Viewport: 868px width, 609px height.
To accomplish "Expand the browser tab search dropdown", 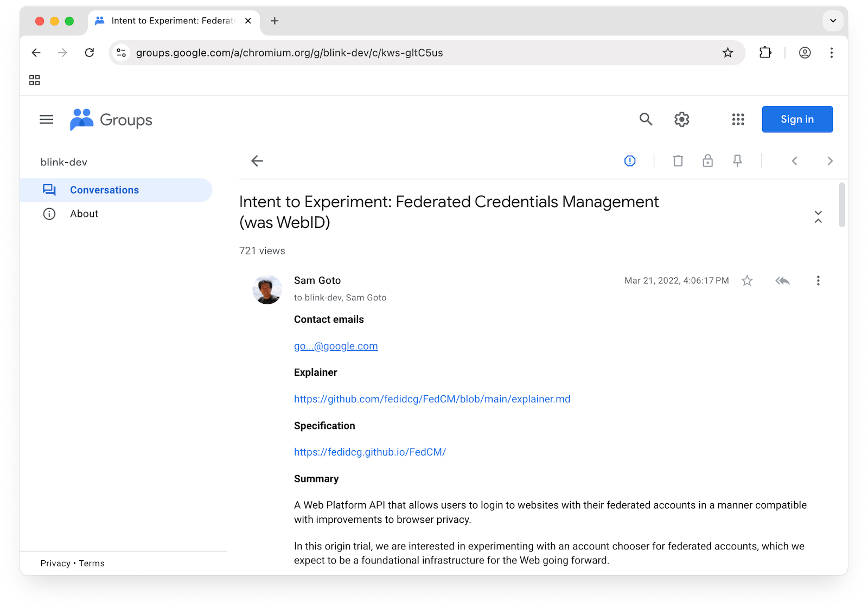I will tap(833, 21).
